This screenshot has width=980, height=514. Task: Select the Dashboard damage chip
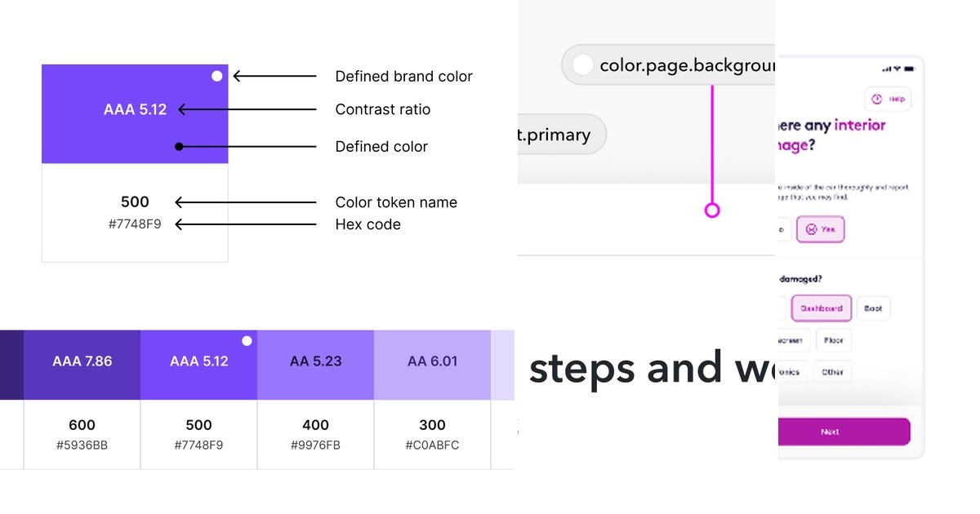pyautogui.click(x=821, y=308)
